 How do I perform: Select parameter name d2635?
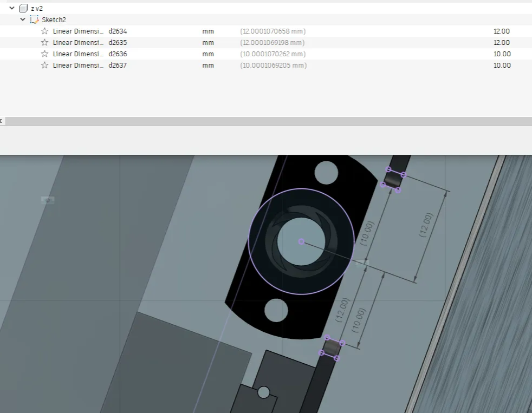(x=118, y=42)
